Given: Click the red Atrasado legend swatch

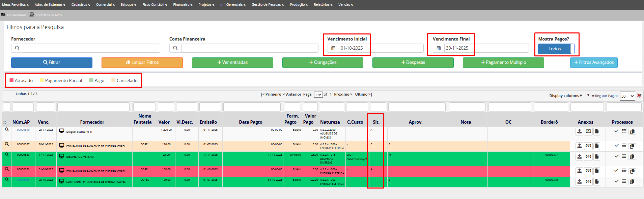Looking at the screenshot, I should (11, 80).
